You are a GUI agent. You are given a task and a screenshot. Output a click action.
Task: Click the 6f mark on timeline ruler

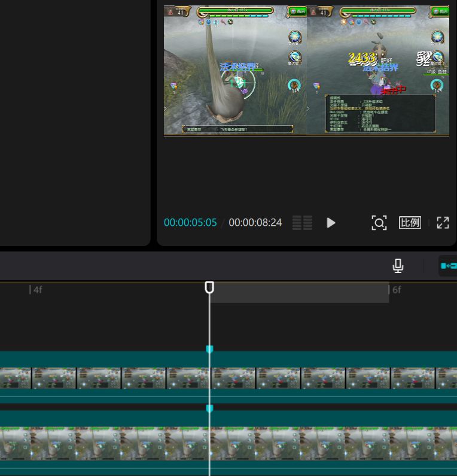395,290
